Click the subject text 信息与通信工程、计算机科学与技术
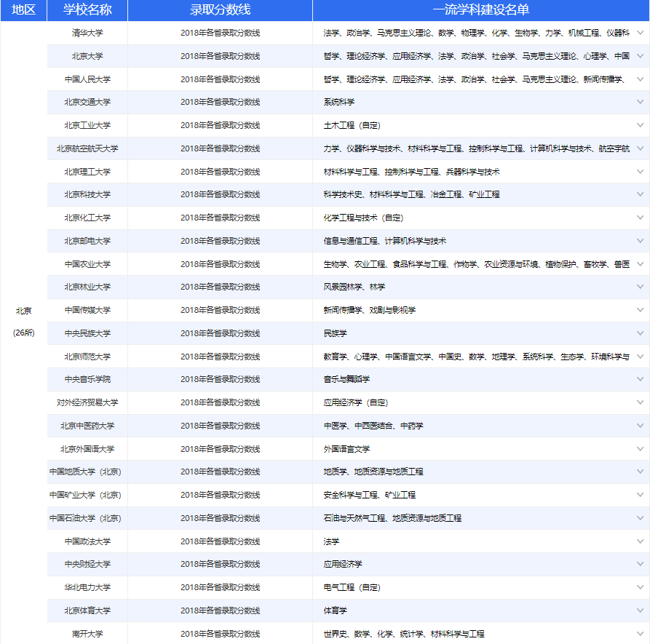This screenshot has height=644, width=650. click(x=385, y=241)
